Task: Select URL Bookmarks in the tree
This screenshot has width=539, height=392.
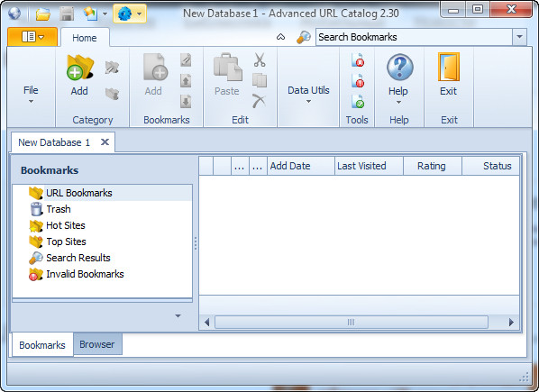Action: click(79, 193)
